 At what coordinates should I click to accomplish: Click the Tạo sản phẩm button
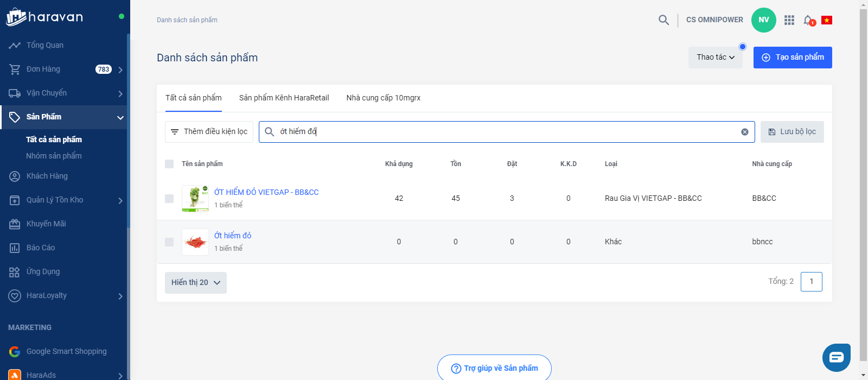tap(792, 58)
